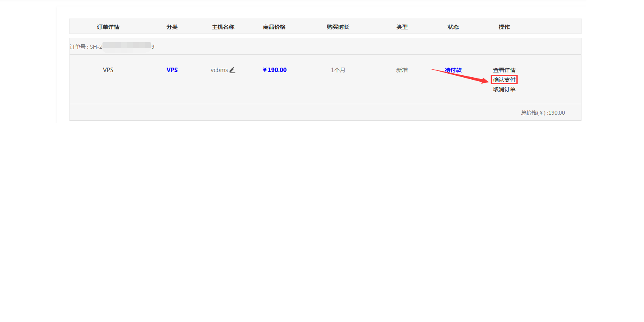The width and height of the screenshot is (644, 322).
Task: Click the 商品价格 column header
Action: [x=274, y=27]
